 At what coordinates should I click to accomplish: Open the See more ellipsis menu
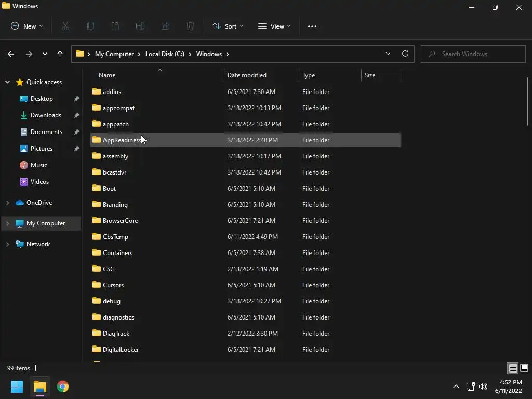coord(312,26)
